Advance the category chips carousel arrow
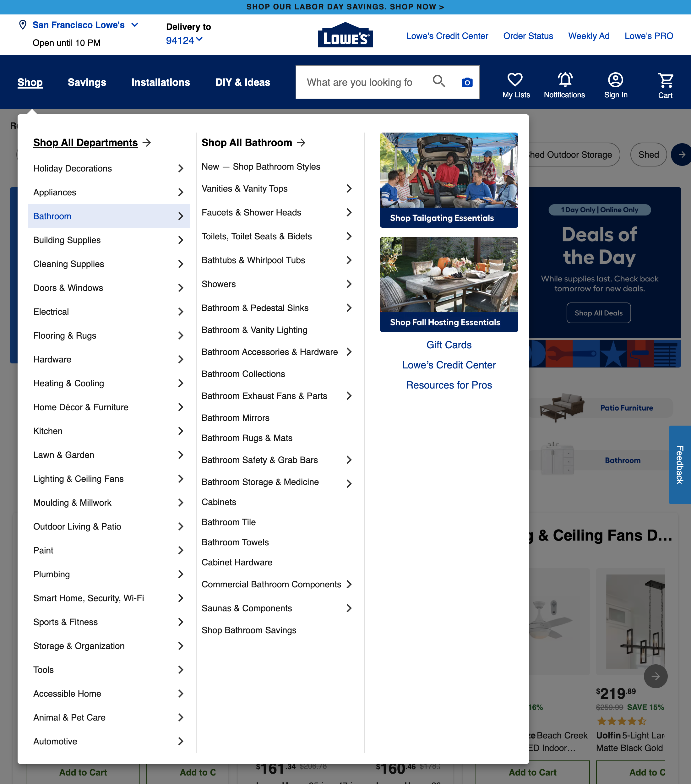 682,155
